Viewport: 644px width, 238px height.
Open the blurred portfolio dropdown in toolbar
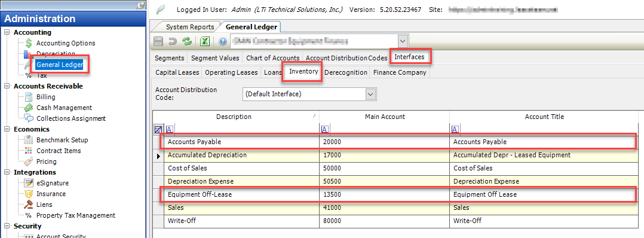[x=403, y=41]
